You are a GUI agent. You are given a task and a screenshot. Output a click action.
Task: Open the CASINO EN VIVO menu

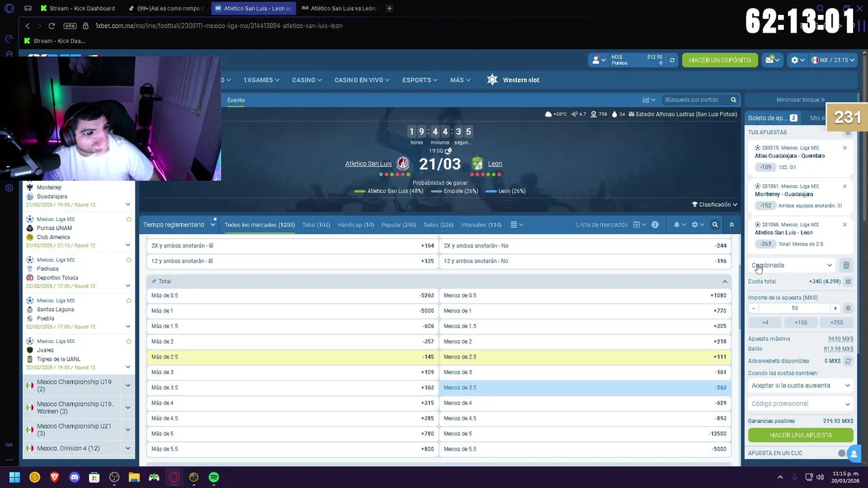[x=361, y=80]
